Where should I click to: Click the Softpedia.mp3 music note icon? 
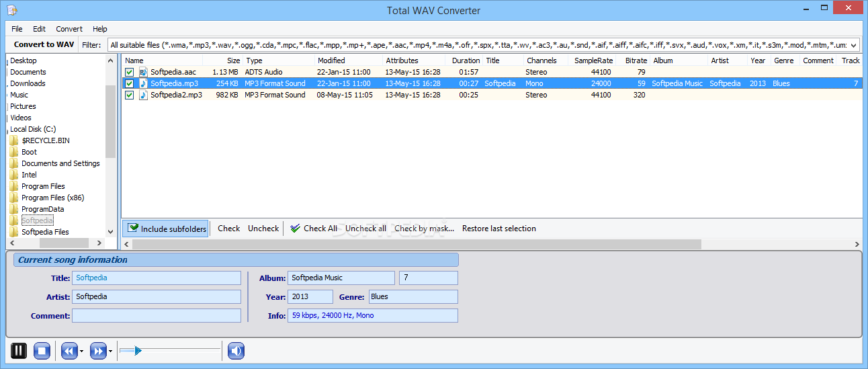(143, 83)
